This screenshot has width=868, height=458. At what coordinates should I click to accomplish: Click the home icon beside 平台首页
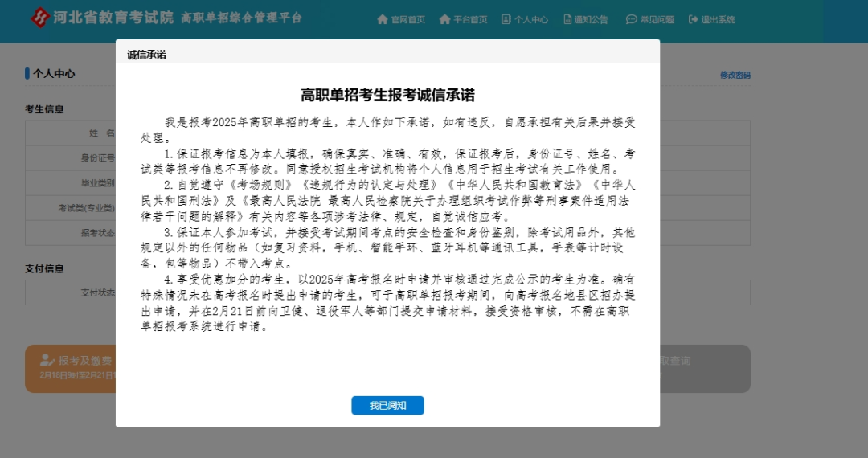(x=444, y=20)
